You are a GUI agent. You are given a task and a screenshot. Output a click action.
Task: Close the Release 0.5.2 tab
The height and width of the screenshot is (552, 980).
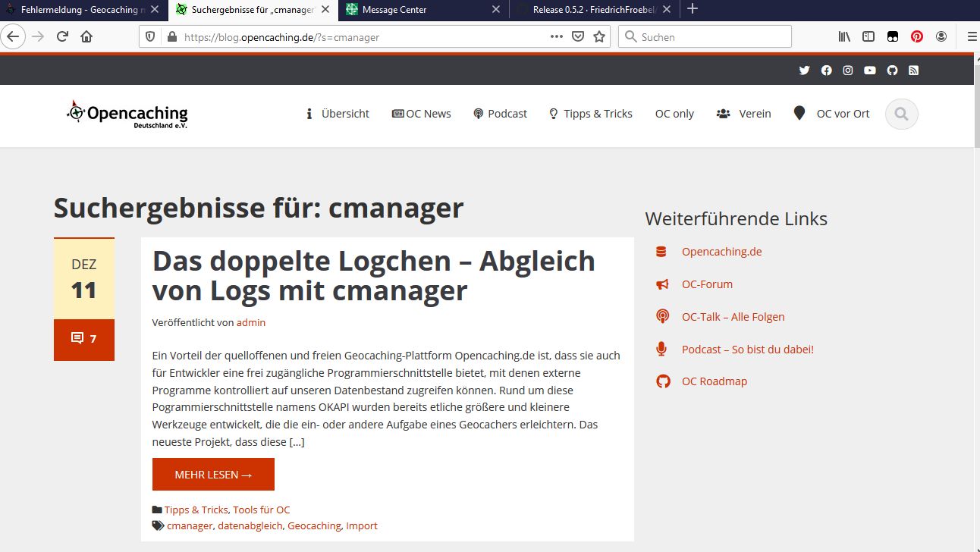tap(667, 10)
